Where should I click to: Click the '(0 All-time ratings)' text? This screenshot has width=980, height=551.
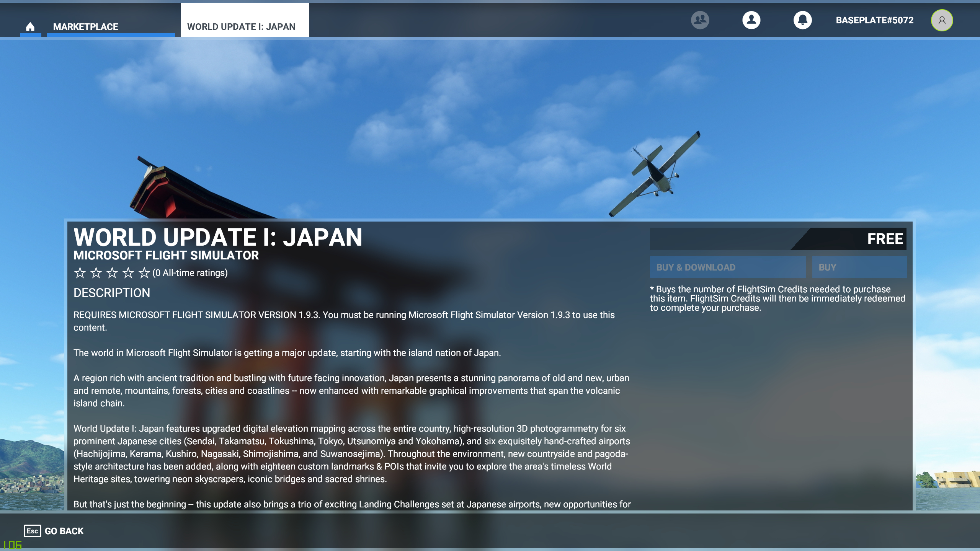[x=190, y=273]
